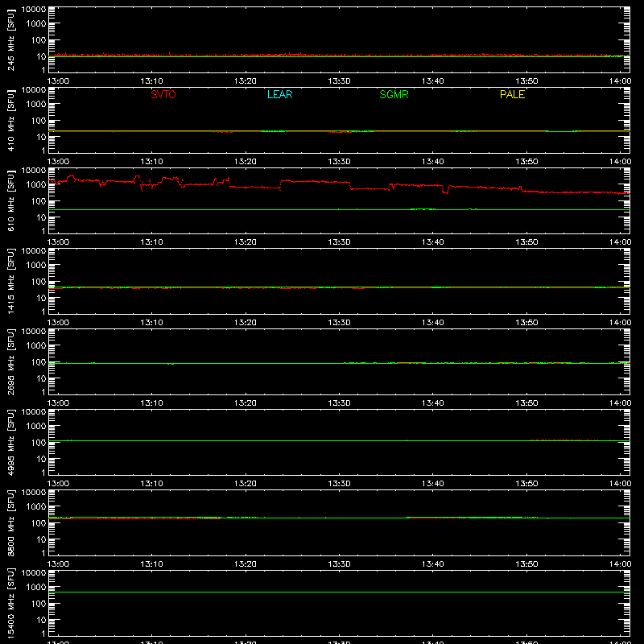The image size is (644, 644).
Task: Click the 10 tick label of the 1415 MHz panel
Action: click(41, 298)
